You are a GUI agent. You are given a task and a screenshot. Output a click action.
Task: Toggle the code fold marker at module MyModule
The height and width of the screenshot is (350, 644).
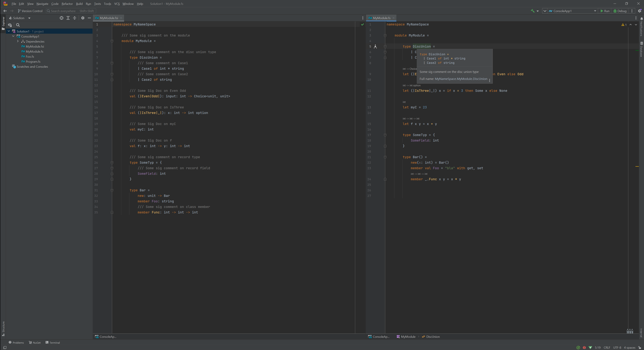(112, 41)
